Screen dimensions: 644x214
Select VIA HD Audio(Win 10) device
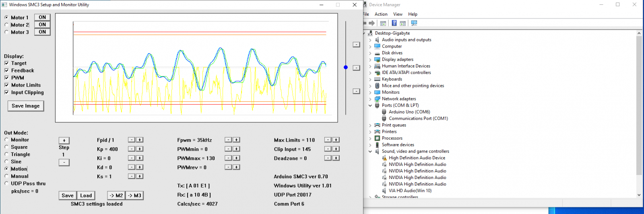click(410, 191)
